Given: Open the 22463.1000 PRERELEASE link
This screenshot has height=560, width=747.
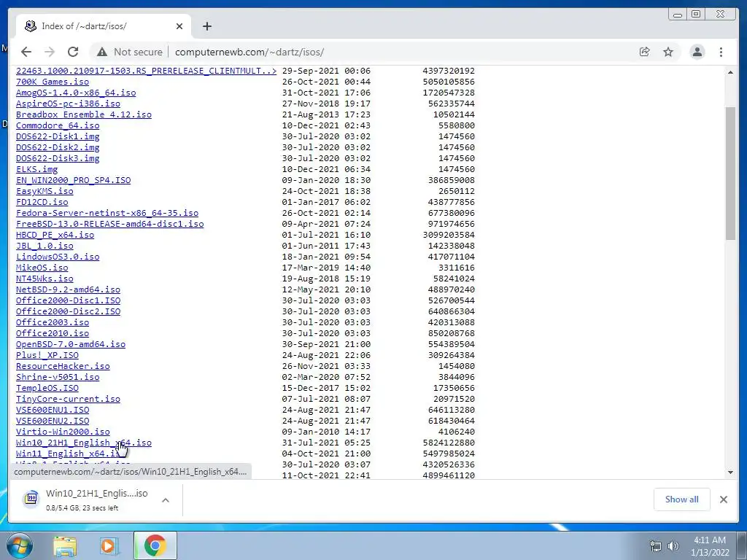Looking at the screenshot, I should (x=146, y=71).
